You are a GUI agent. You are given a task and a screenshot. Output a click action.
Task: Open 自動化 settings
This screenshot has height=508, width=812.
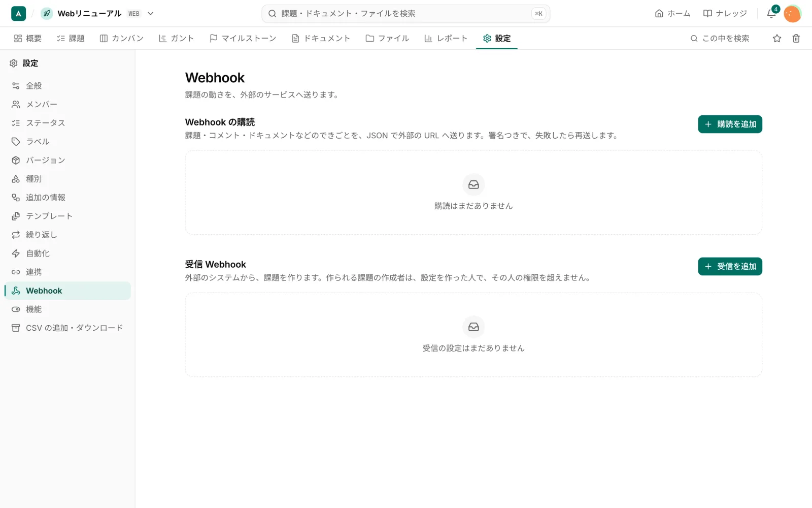[x=67, y=253]
